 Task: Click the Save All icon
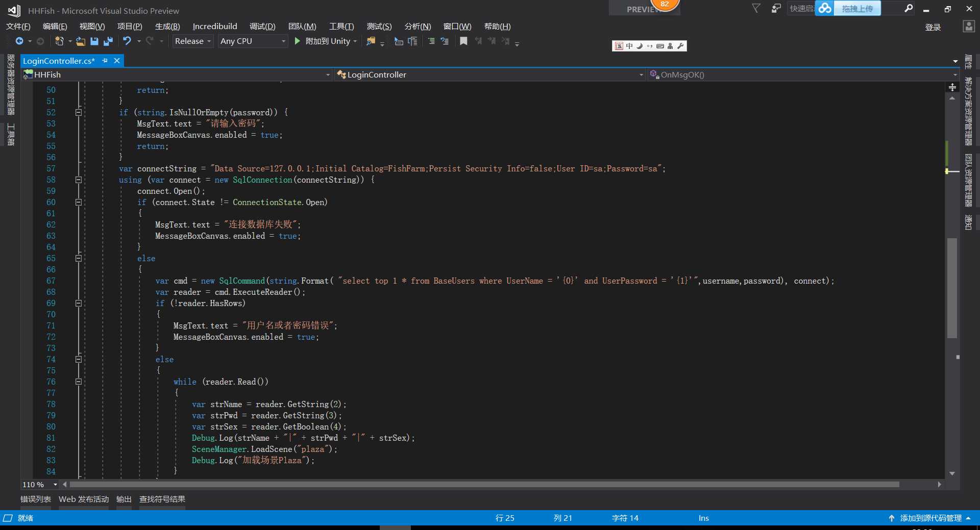point(108,41)
